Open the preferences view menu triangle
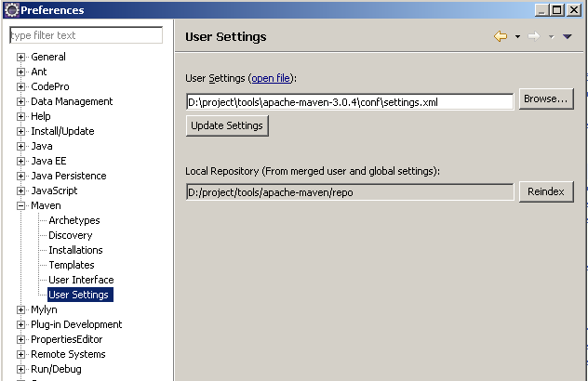 (567, 36)
